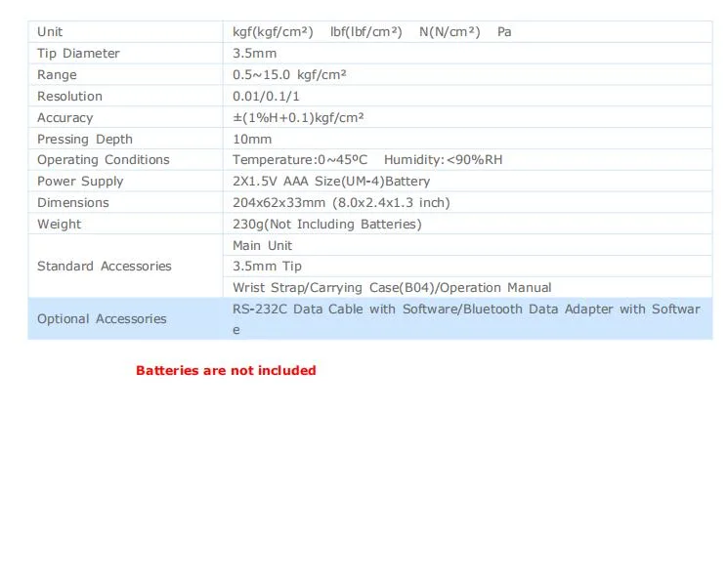Select the Resolution row label
728x578 pixels.
point(69,97)
